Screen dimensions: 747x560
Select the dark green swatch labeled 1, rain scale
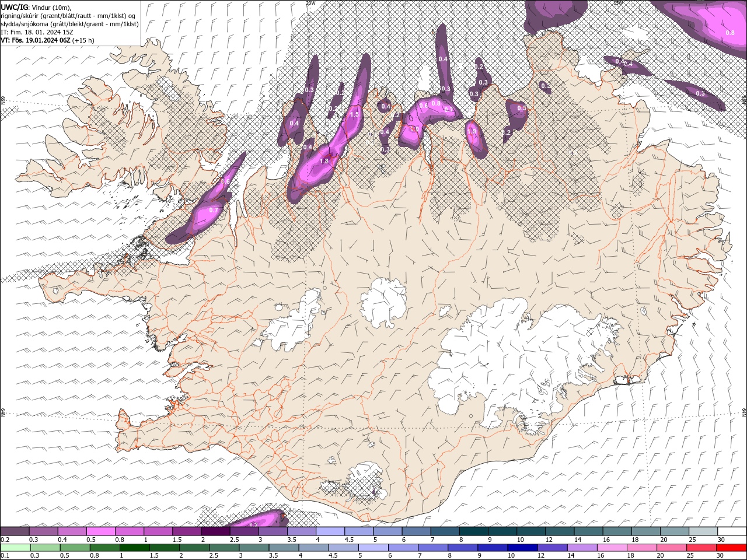click(x=134, y=548)
